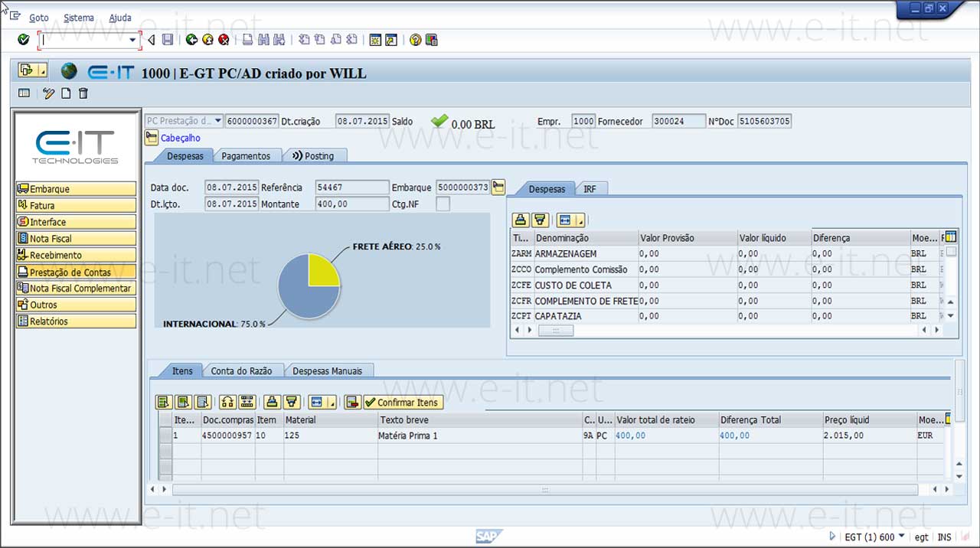Click Filter icon in Itens grid toolbar
980x548 pixels.
(291, 402)
